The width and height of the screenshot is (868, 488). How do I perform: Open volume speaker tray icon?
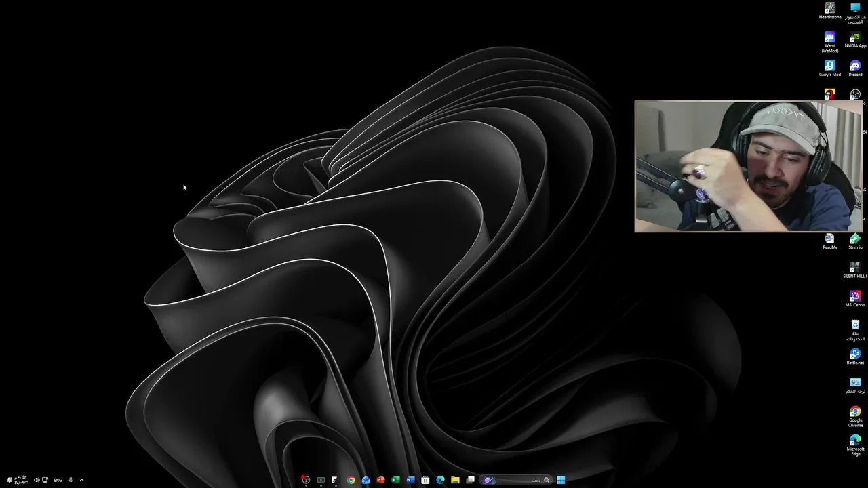pyautogui.click(x=37, y=480)
